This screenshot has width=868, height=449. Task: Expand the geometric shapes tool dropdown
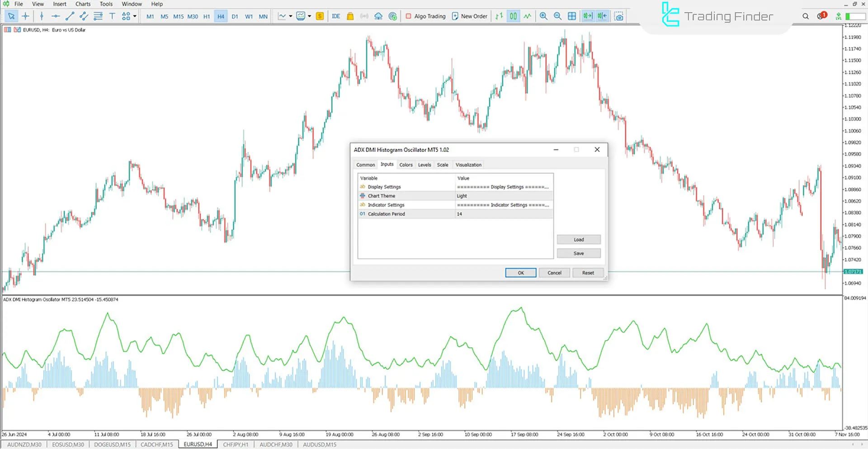point(133,16)
